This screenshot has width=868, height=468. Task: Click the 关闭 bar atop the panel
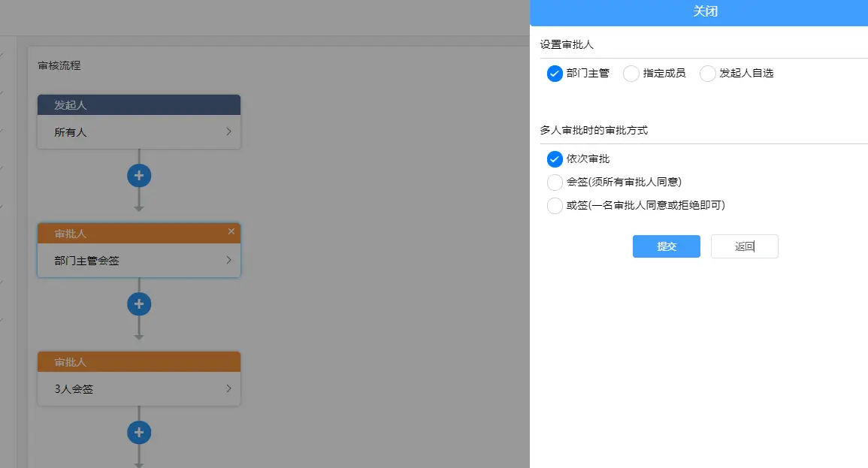(x=699, y=13)
